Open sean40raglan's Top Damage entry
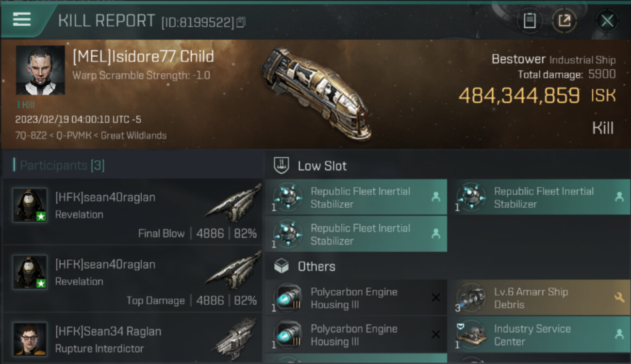This screenshot has width=631, height=364. (x=132, y=279)
